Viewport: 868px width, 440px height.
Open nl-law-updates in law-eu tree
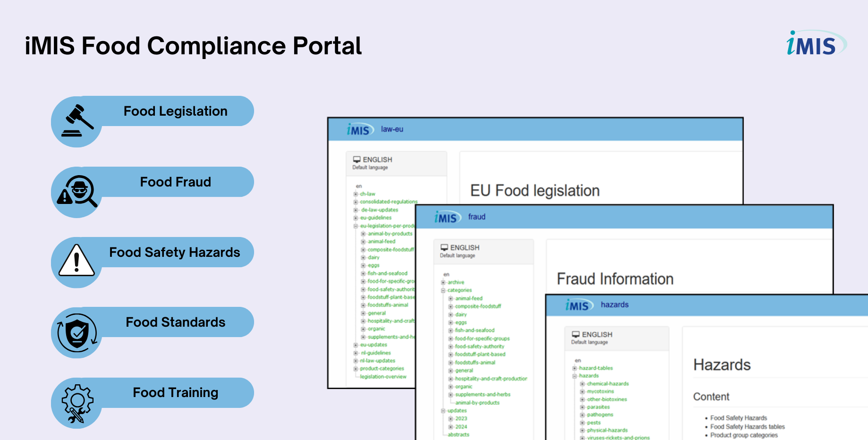(x=378, y=361)
